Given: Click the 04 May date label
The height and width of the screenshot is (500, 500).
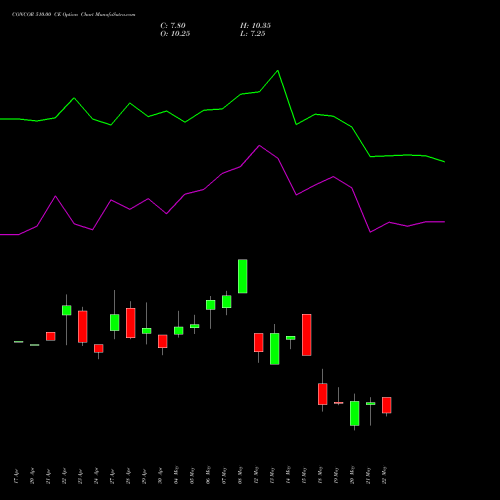Looking at the screenshot, I should click(176, 475).
